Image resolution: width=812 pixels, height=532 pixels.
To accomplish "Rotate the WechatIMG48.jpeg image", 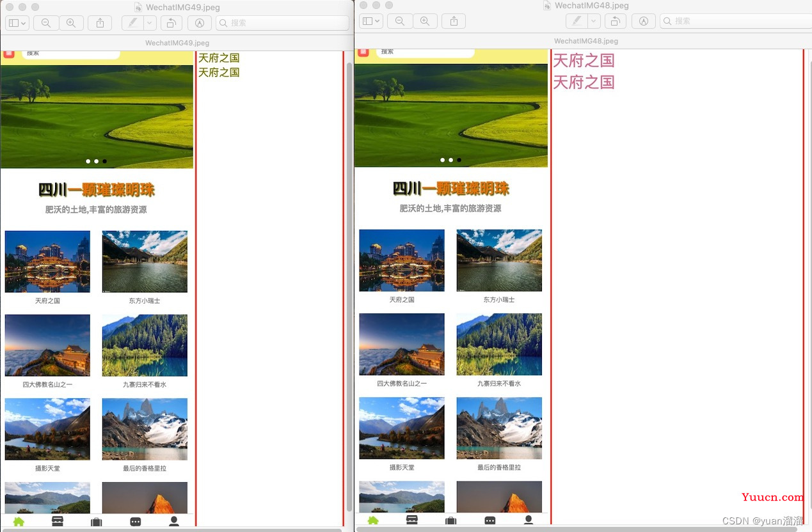I will click(x=615, y=21).
